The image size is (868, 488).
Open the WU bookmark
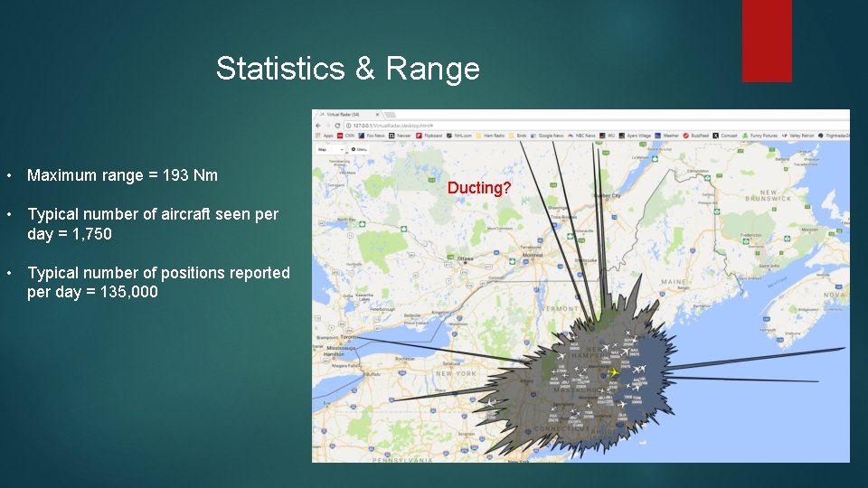[x=608, y=136]
